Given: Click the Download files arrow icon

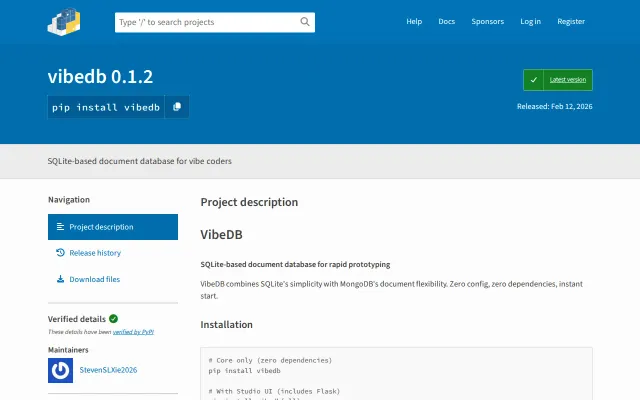Looking at the screenshot, I should [x=60, y=279].
